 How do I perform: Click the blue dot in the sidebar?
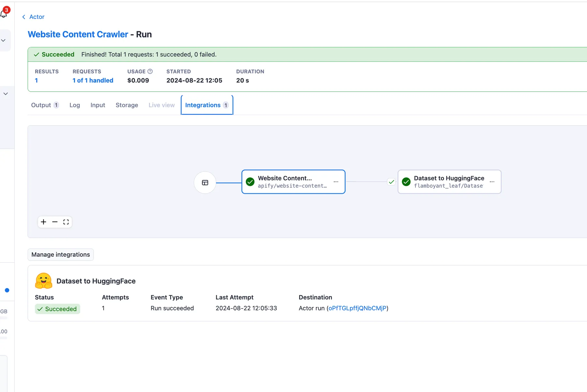pyautogui.click(x=7, y=290)
